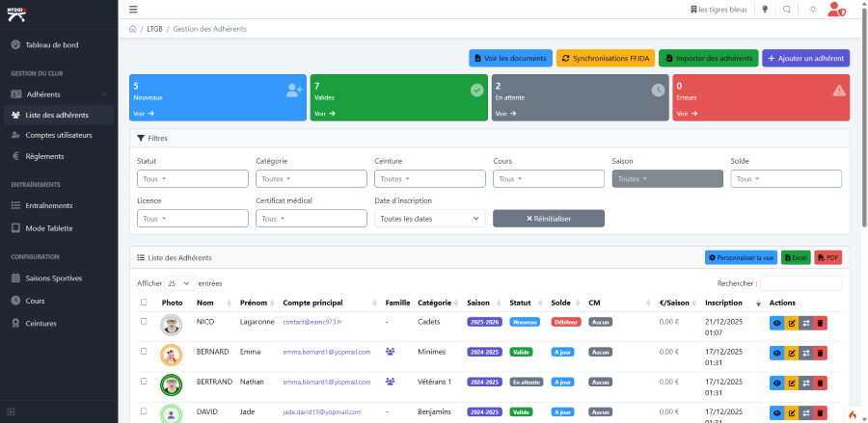
Task: Open the chat bubble icon in the header
Action: click(x=788, y=10)
